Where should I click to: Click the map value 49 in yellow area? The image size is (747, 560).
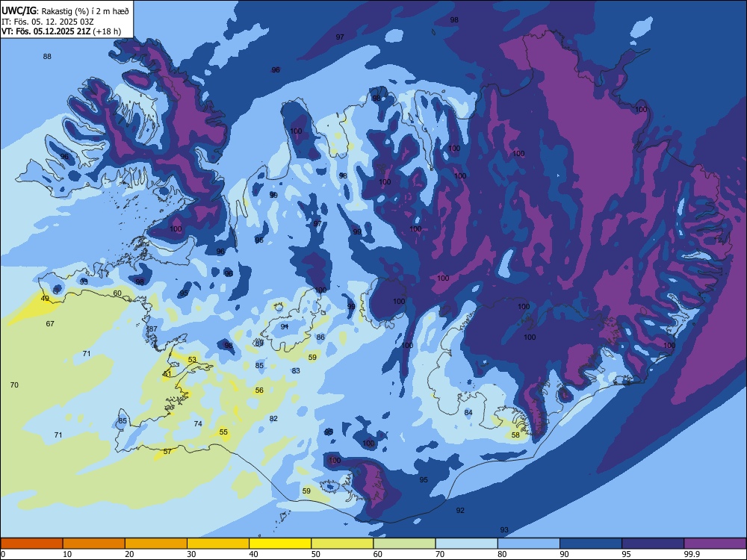pos(45,299)
